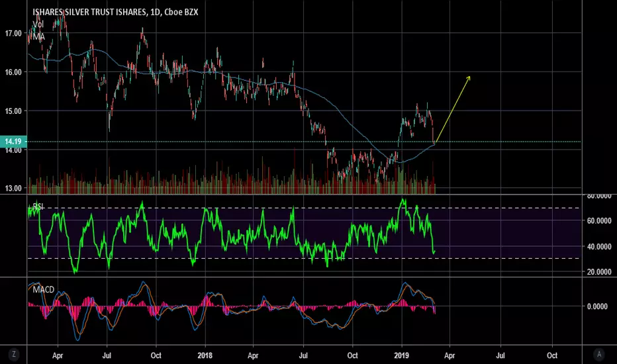Click the 60.0000 RSI axis value
The height and width of the screenshot is (364, 617).
[x=599, y=221]
